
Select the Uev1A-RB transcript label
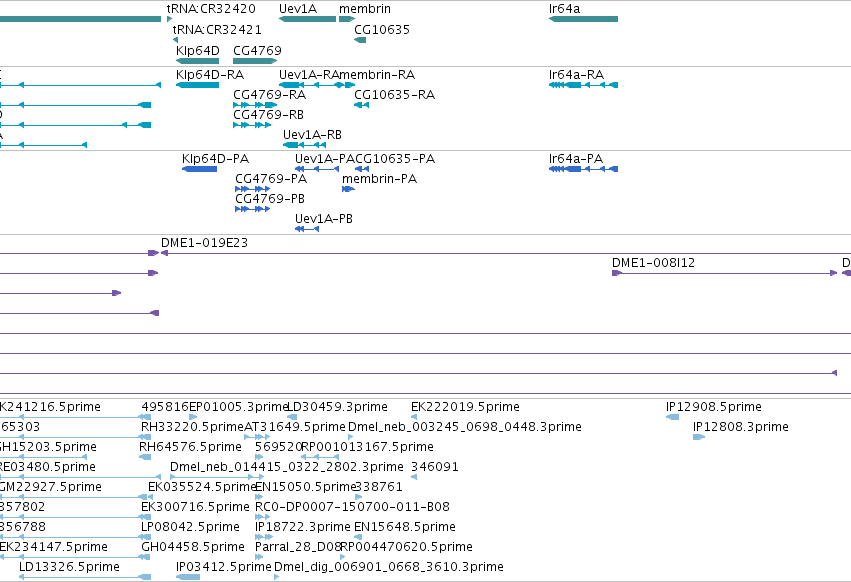[313, 135]
